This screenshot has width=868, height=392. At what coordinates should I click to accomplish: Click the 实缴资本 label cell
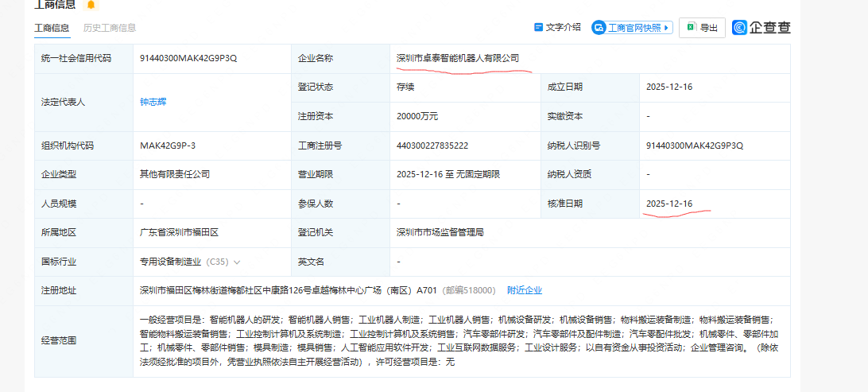tap(590, 117)
